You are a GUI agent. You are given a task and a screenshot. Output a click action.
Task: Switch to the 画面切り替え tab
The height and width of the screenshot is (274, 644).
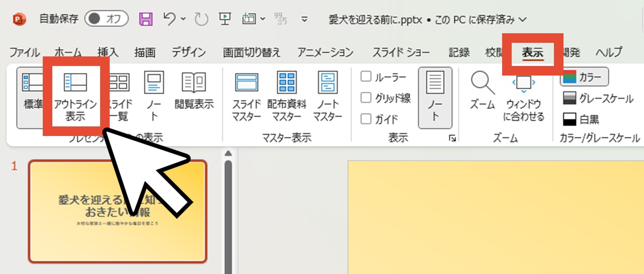[252, 52]
